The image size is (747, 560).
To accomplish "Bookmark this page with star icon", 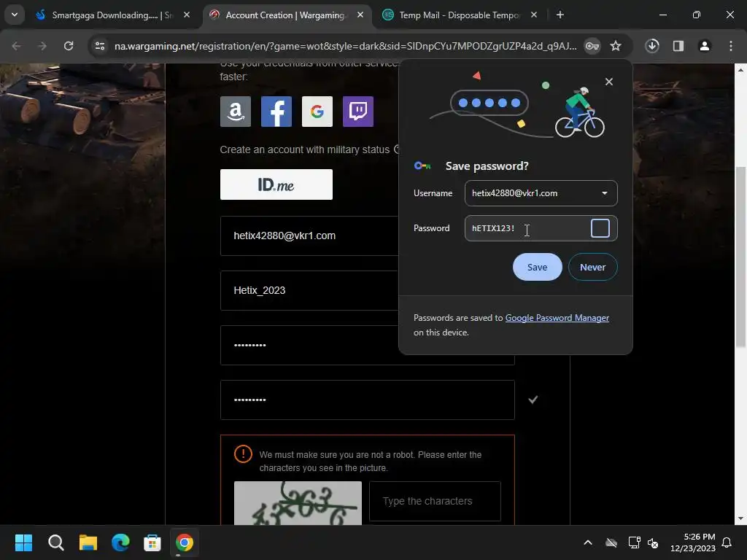I will [616, 46].
